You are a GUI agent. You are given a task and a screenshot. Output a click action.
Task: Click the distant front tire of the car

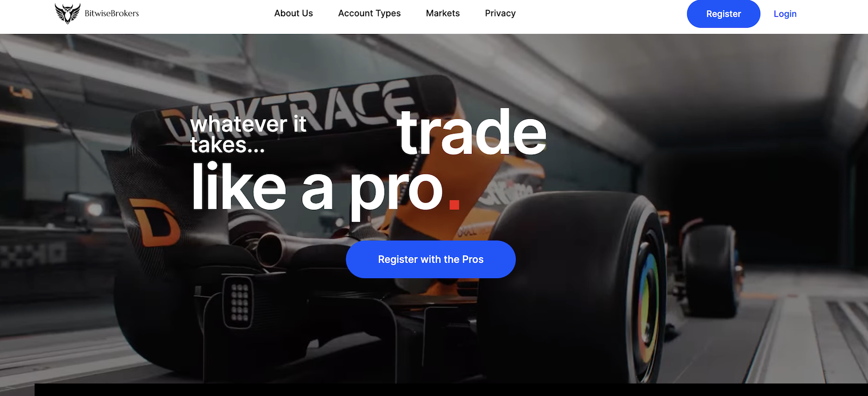[711, 270]
